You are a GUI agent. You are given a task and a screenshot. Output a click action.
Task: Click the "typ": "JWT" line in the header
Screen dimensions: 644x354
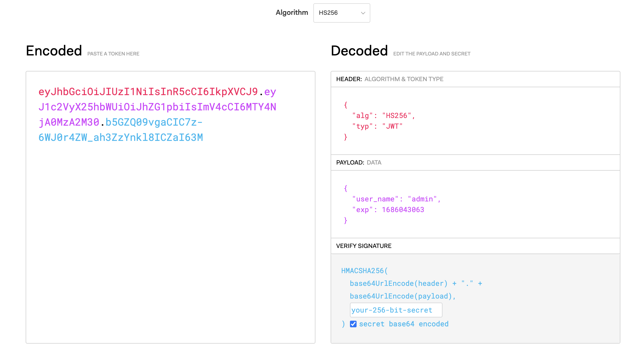point(377,126)
